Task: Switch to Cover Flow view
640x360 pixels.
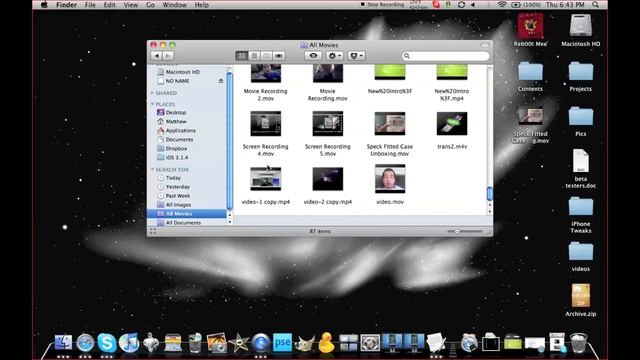Action: (x=279, y=56)
